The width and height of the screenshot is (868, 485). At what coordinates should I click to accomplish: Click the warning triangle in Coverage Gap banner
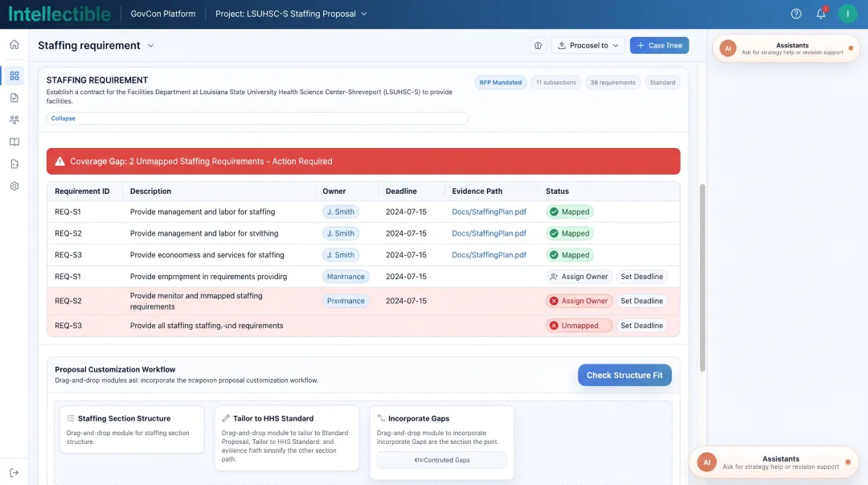click(x=59, y=162)
